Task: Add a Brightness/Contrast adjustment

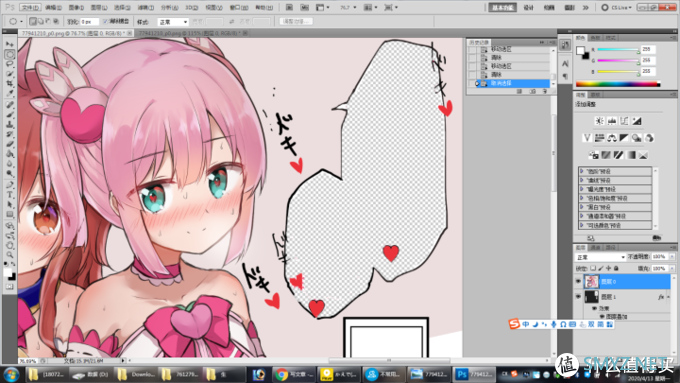Action: click(600, 121)
